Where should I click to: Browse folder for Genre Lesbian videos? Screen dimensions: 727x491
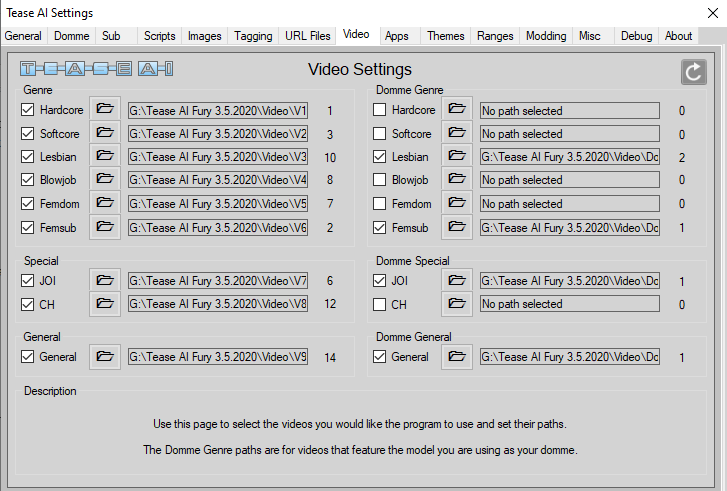click(105, 156)
